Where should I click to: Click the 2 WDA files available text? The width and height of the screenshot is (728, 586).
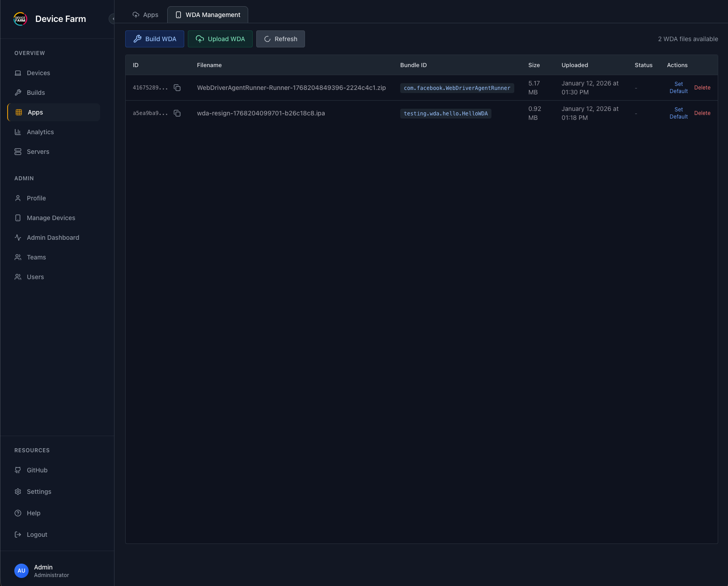[688, 39]
